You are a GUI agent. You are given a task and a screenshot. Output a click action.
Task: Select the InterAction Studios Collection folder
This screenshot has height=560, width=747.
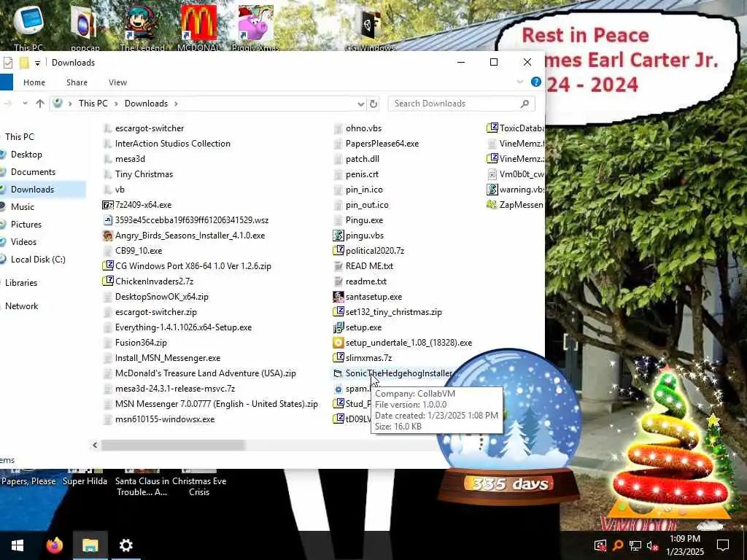click(x=167, y=144)
